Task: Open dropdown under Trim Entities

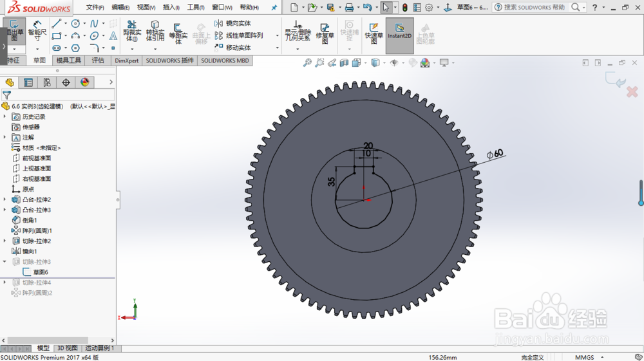Action: coord(132,49)
